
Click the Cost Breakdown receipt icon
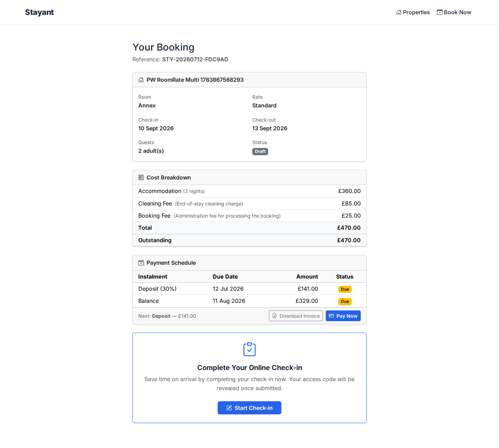click(x=141, y=177)
